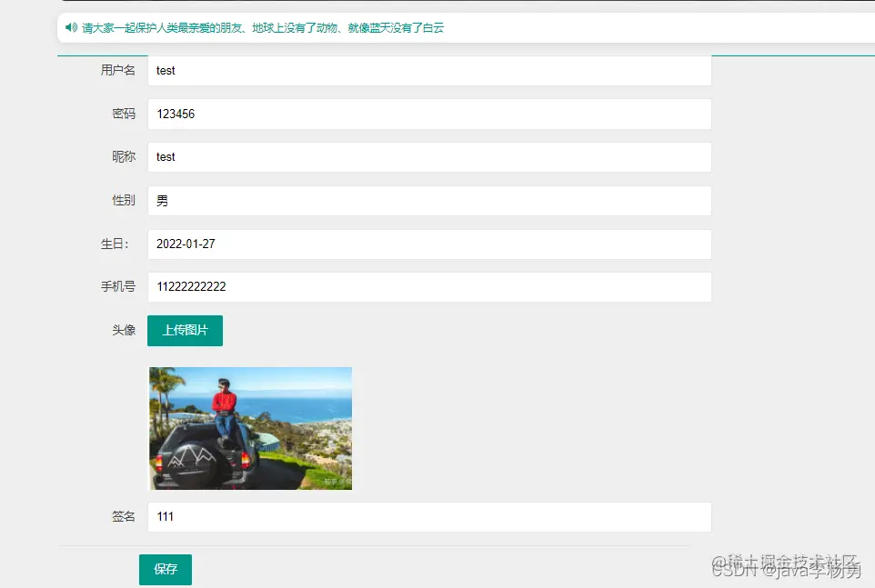Click the 昵称 input field
The width and height of the screenshot is (875, 588).
tap(429, 157)
